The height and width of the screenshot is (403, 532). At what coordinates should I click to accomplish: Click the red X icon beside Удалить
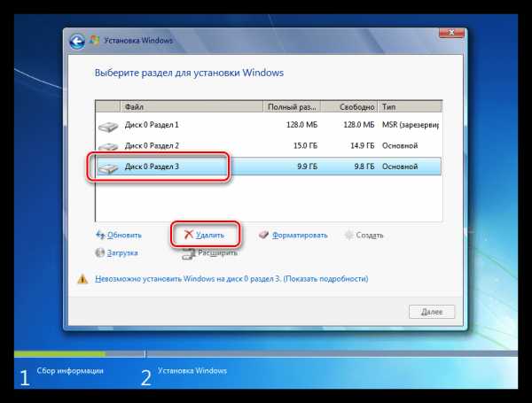(189, 235)
